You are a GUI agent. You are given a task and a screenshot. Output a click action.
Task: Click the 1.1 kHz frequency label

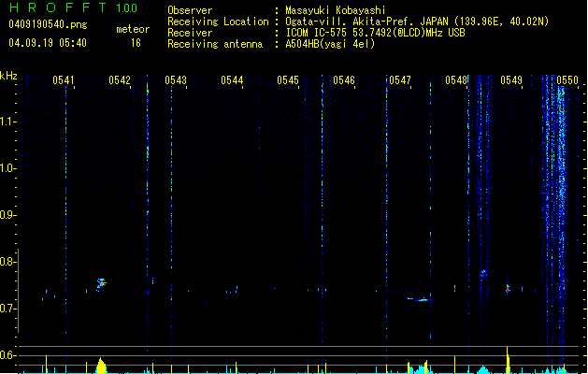point(7,122)
